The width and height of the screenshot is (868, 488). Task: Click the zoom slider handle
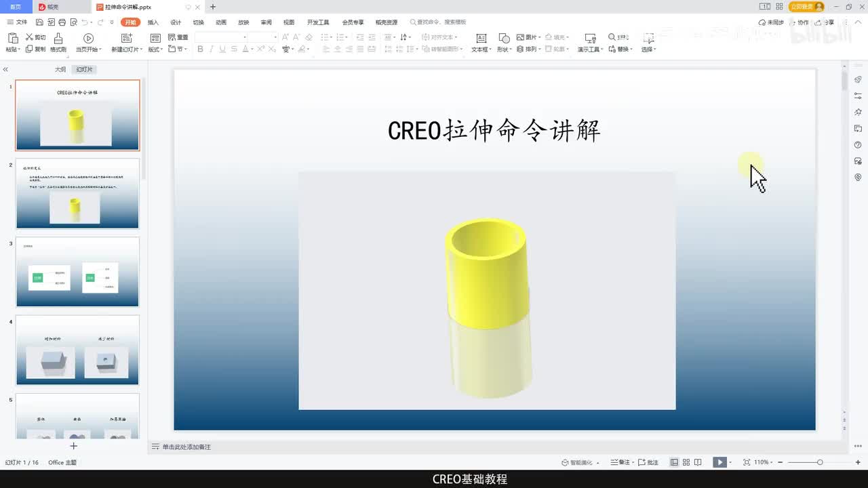click(820, 462)
